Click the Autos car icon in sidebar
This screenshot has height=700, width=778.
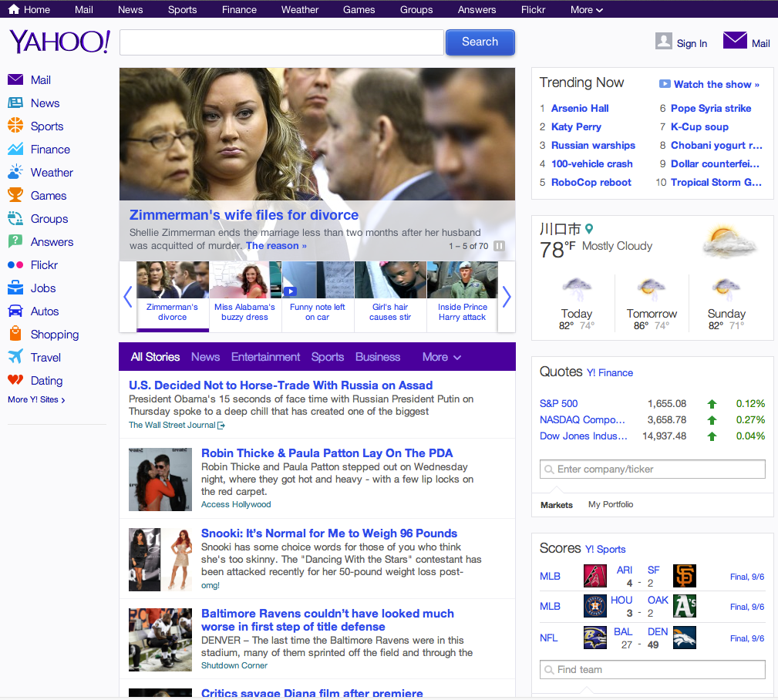tap(15, 311)
